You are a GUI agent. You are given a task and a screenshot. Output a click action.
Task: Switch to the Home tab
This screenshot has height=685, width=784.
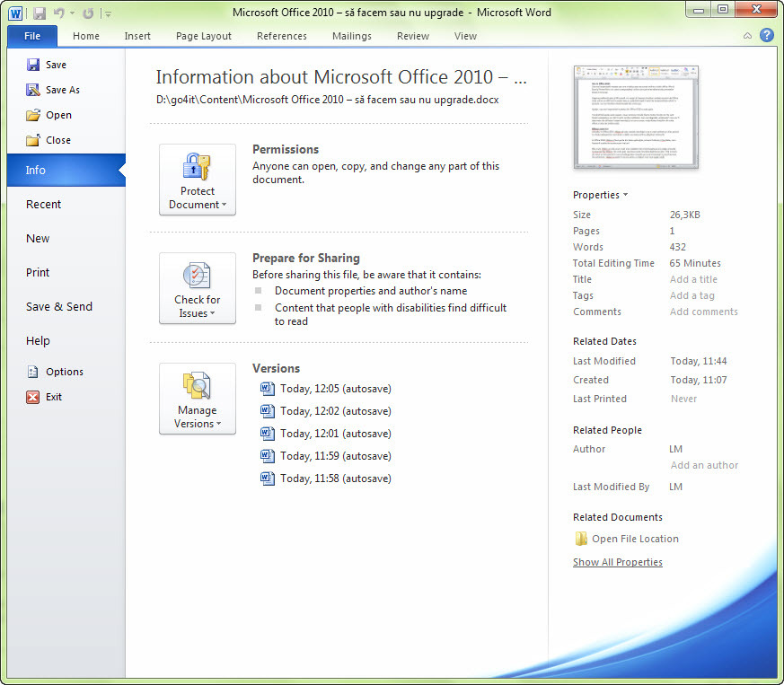tap(86, 36)
